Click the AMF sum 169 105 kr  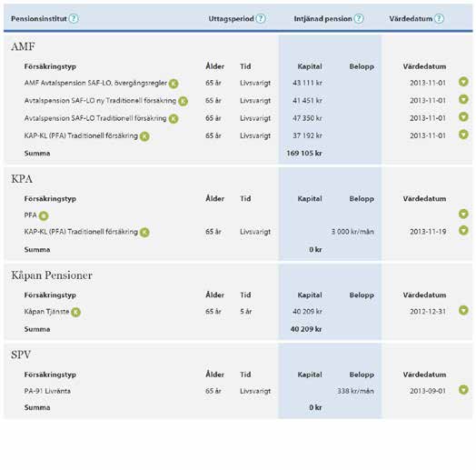[304, 153]
